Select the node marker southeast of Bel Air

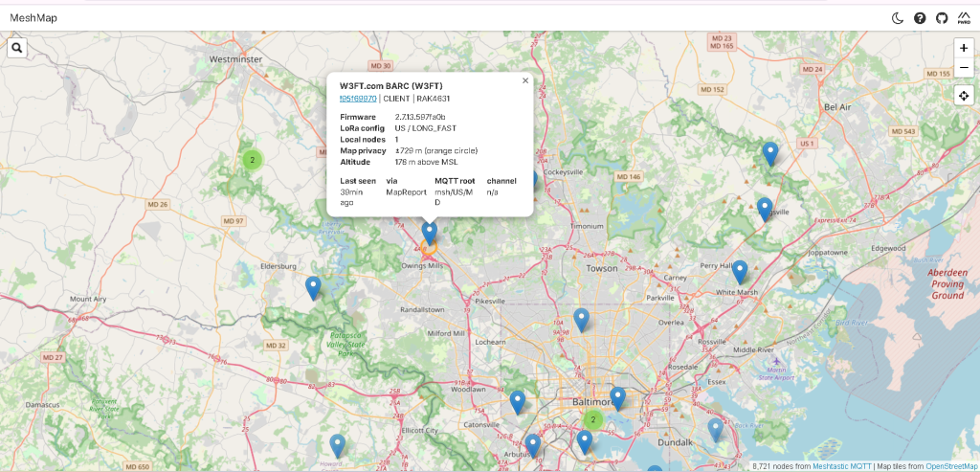click(x=770, y=152)
